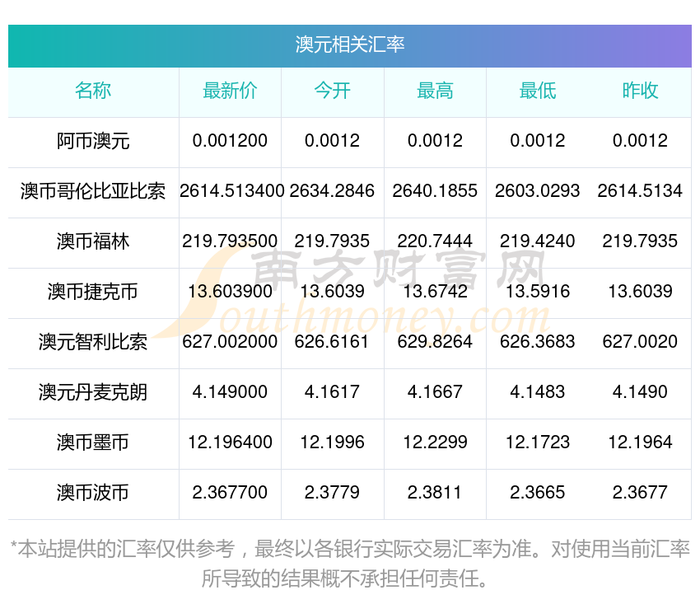Click the table title 澳元相关汇率
Viewport: 700px width, 604px height.
[x=349, y=44]
